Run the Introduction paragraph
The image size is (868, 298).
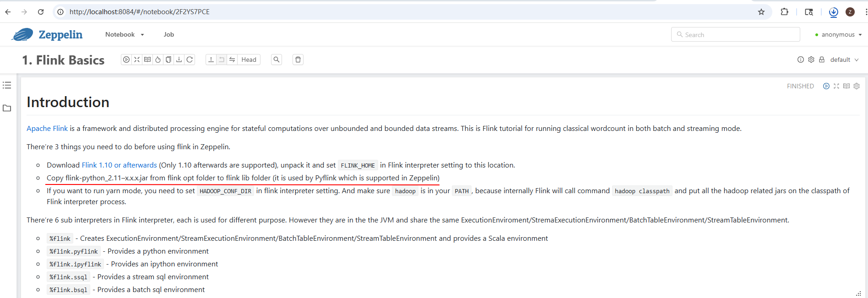826,86
